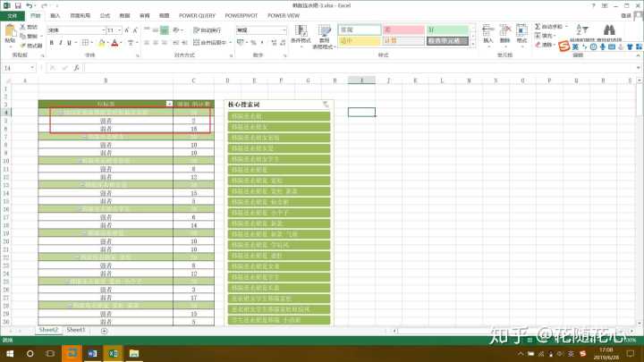644x362 pixels.
Task: Switch to the Sheet1 worksheet tab
Action: coord(75,330)
